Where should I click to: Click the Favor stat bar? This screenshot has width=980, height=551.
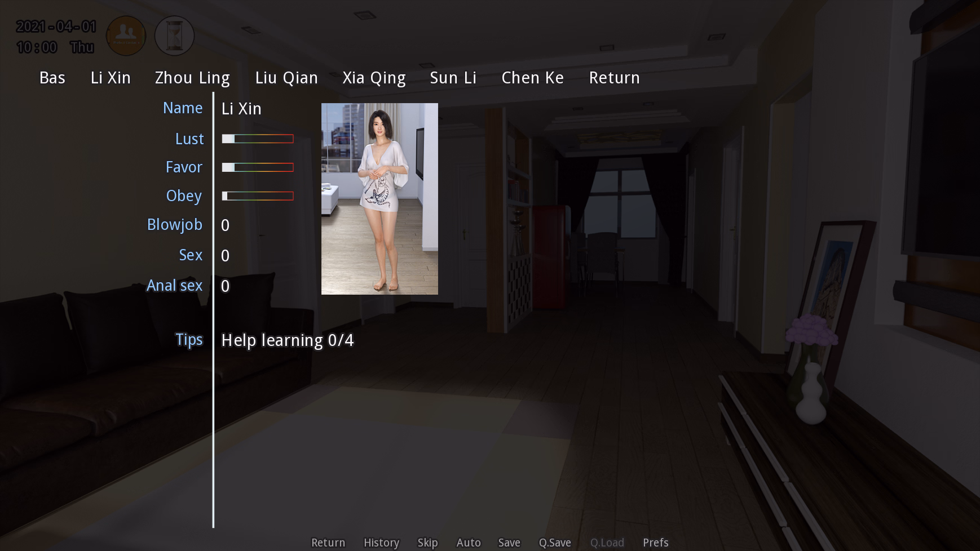point(258,167)
